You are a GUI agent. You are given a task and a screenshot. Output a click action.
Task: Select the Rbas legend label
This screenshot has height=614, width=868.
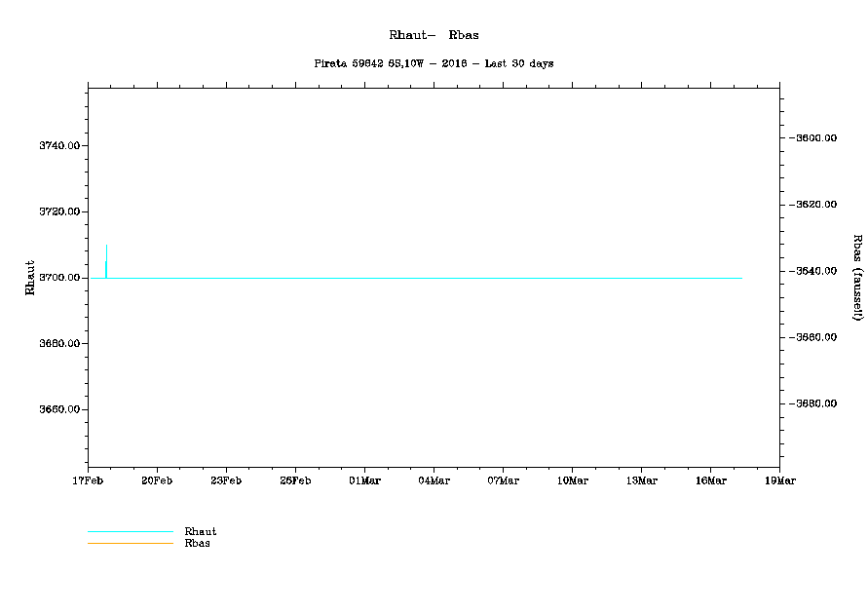[x=197, y=543]
